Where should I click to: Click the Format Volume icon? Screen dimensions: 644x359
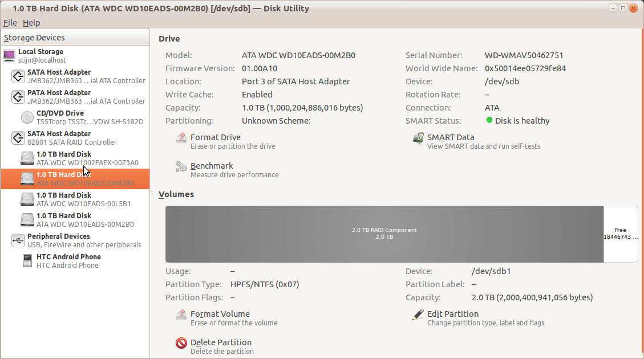(x=181, y=315)
